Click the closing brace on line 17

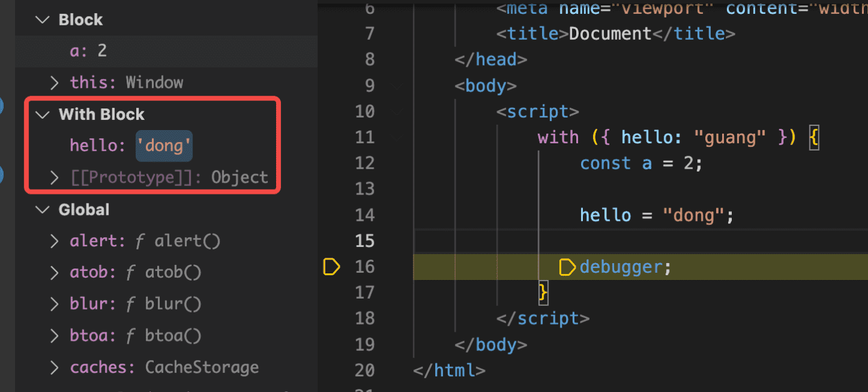pos(543,293)
